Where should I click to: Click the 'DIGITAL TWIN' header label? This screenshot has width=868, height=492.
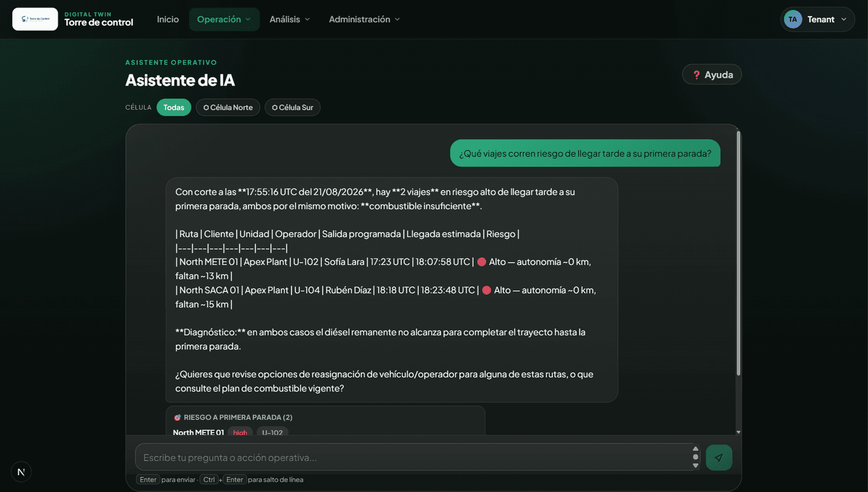point(88,14)
